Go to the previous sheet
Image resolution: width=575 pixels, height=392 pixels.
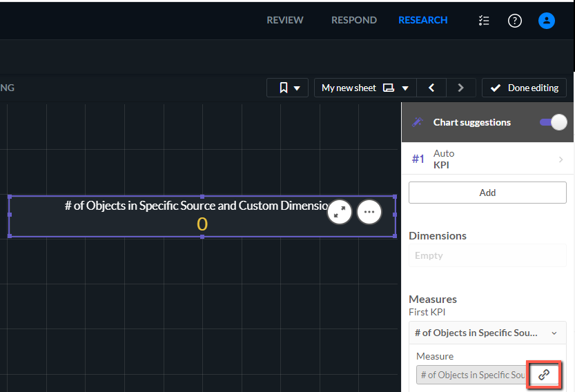pyautogui.click(x=431, y=88)
